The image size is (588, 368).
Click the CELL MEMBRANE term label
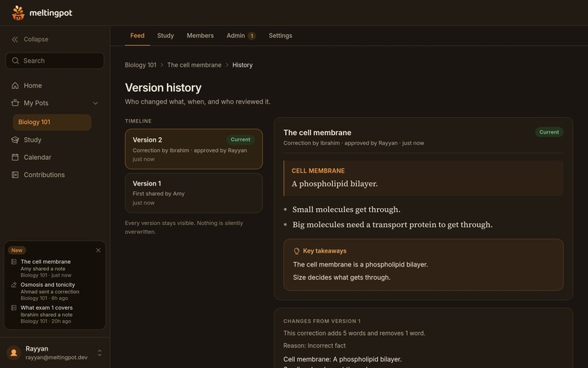coord(318,171)
